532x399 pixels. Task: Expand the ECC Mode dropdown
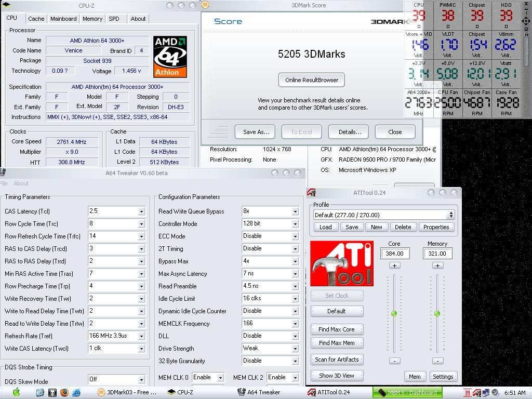(295, 236)
